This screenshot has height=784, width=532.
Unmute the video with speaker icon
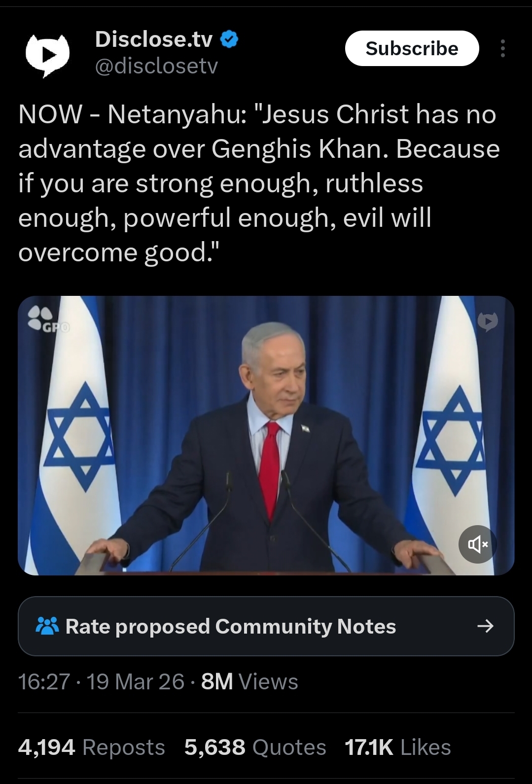(x=477, y=544)
